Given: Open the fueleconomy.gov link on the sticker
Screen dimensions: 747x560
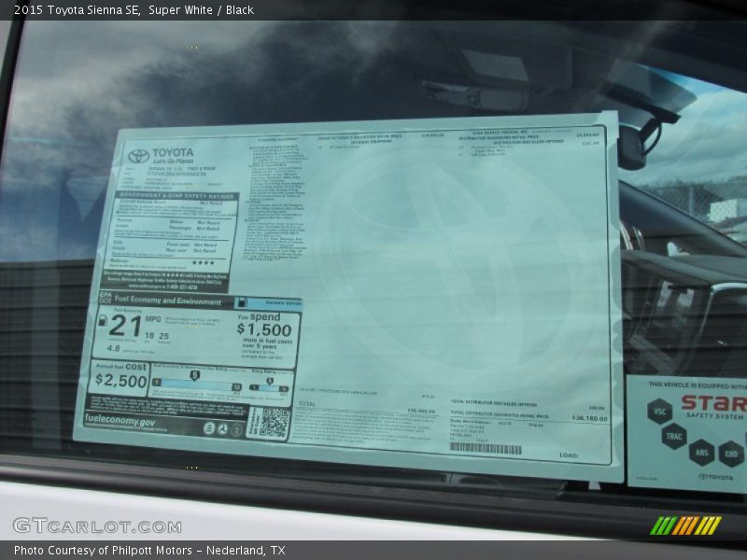Looking at the screenshot, I should point(120,421).
